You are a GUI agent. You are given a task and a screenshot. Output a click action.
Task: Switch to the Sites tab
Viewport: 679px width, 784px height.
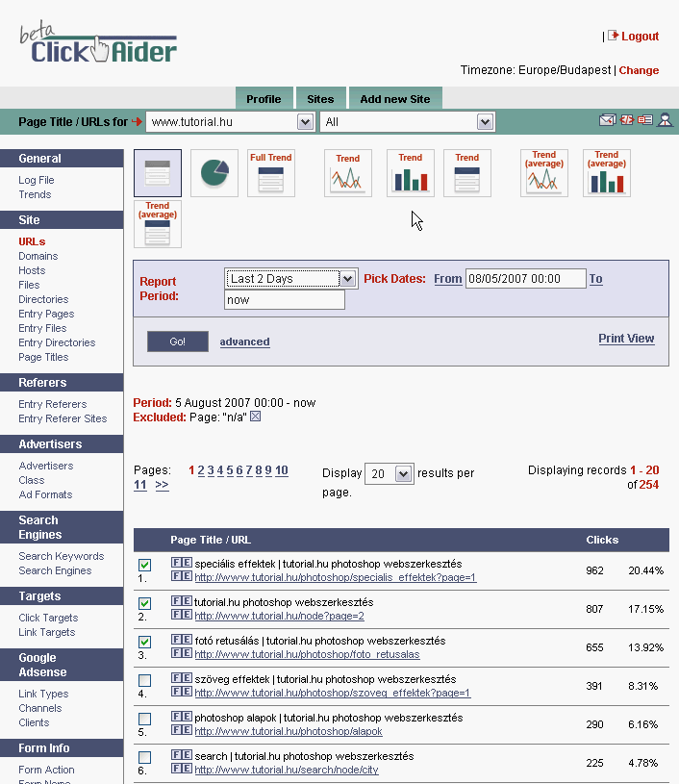(320, 99)
